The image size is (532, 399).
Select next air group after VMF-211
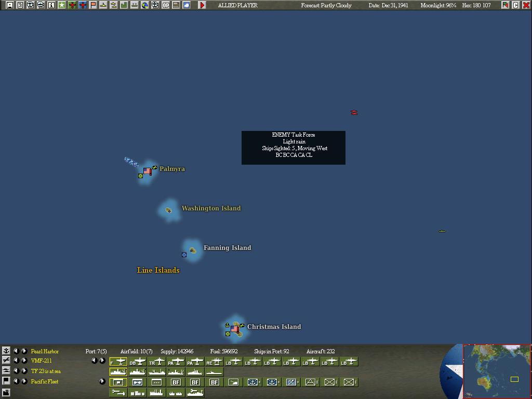(x=24, y=361)
